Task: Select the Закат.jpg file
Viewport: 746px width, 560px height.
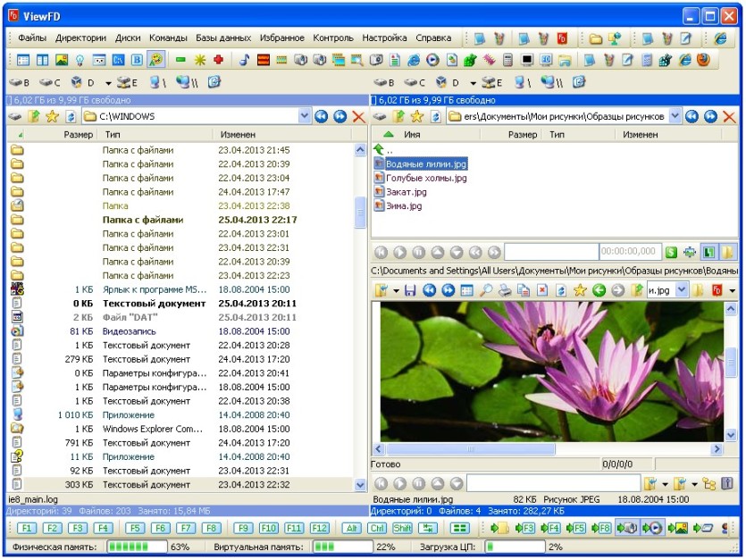Action: (407, 192)
